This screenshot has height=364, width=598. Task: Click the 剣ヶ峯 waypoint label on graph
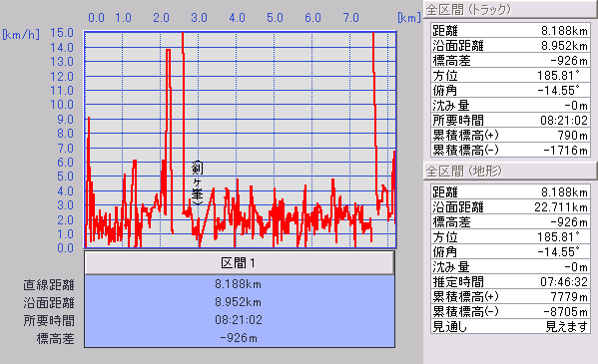coord(197,182)
